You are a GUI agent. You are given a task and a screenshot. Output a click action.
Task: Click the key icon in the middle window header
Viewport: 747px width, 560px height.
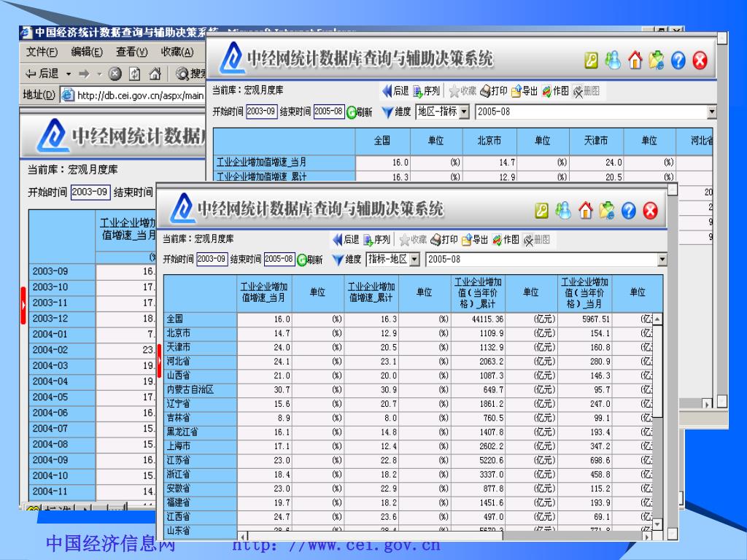click(591, 61)
